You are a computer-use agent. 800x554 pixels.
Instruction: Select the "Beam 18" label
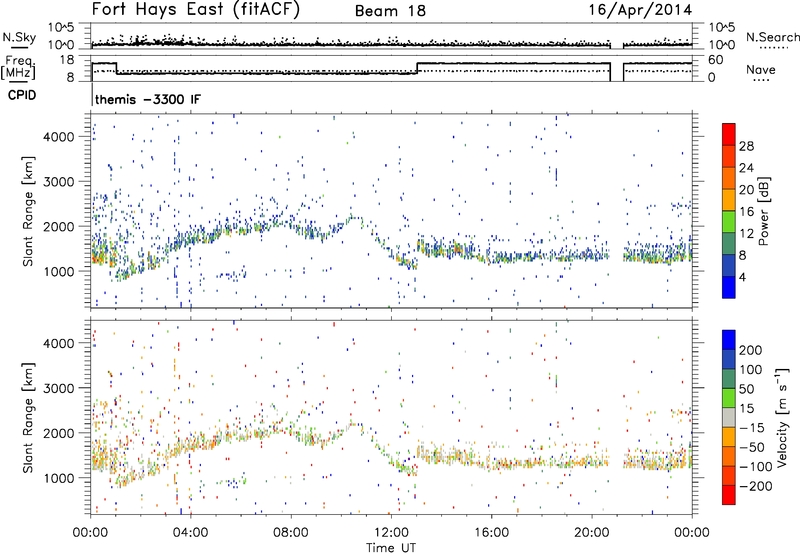390,11
